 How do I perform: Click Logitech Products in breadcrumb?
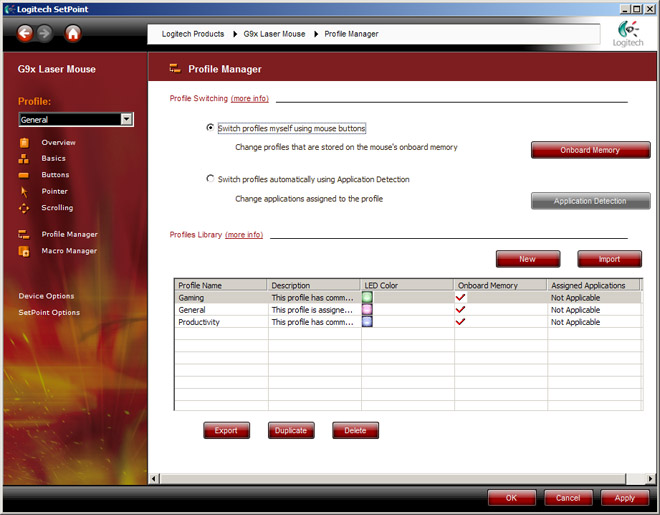coord(193,34)
